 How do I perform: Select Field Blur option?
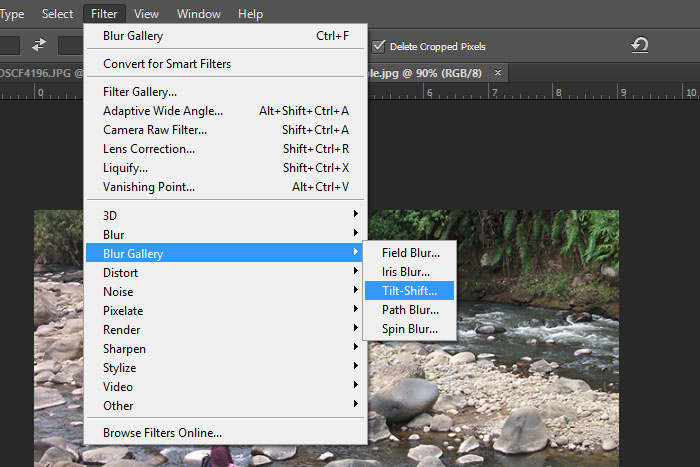[x=410, y=253]
